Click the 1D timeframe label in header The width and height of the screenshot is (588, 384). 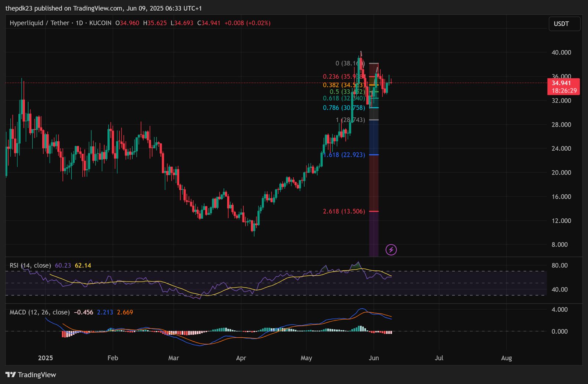79,23
